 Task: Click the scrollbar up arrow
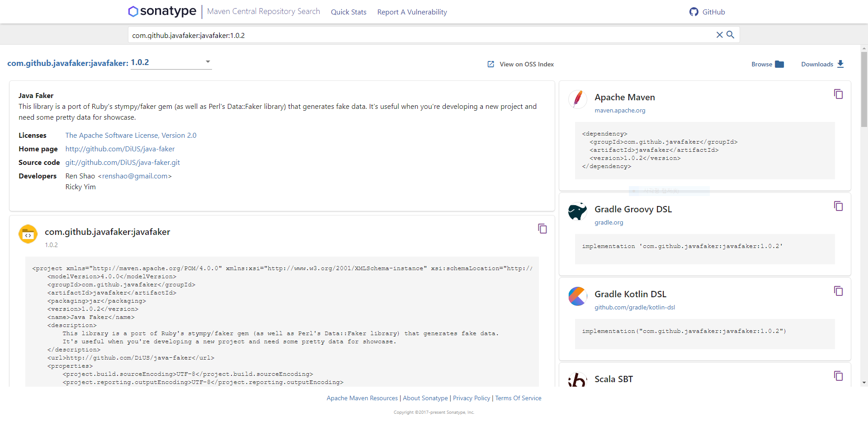coord(864,48)
